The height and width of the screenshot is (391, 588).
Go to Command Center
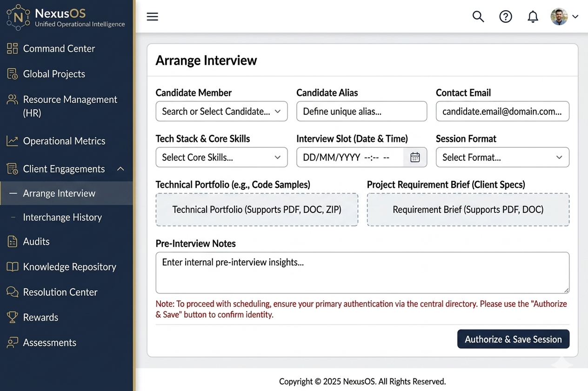(x=59, y=48)
